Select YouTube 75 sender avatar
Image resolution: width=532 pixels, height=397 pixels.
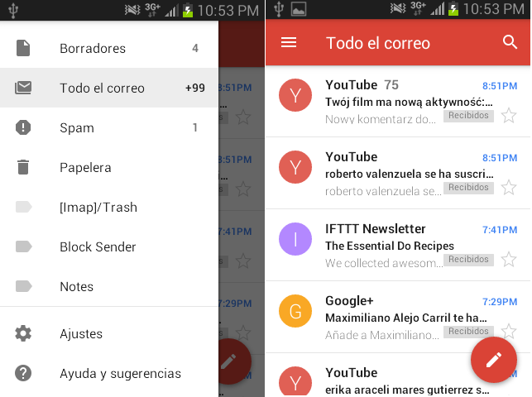[295, 95]
